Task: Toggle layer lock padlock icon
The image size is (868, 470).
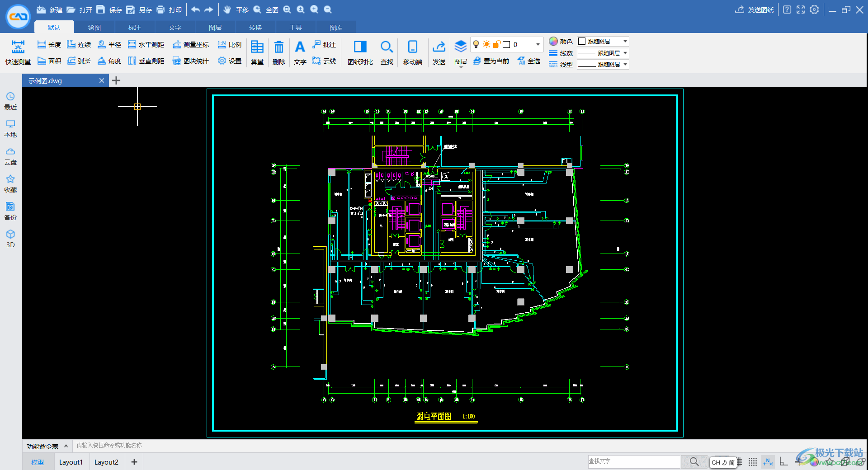Action: (496, 44)
